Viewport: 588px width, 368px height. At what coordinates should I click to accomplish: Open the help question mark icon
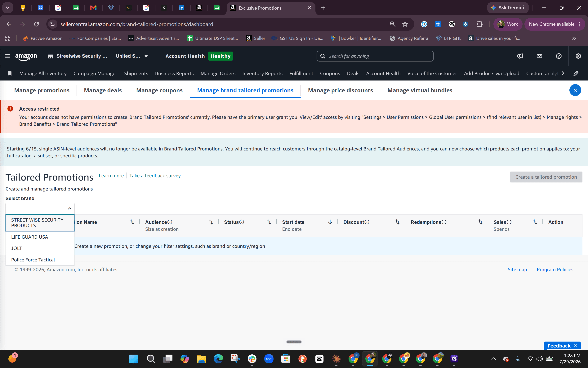(x=559, y=56)
